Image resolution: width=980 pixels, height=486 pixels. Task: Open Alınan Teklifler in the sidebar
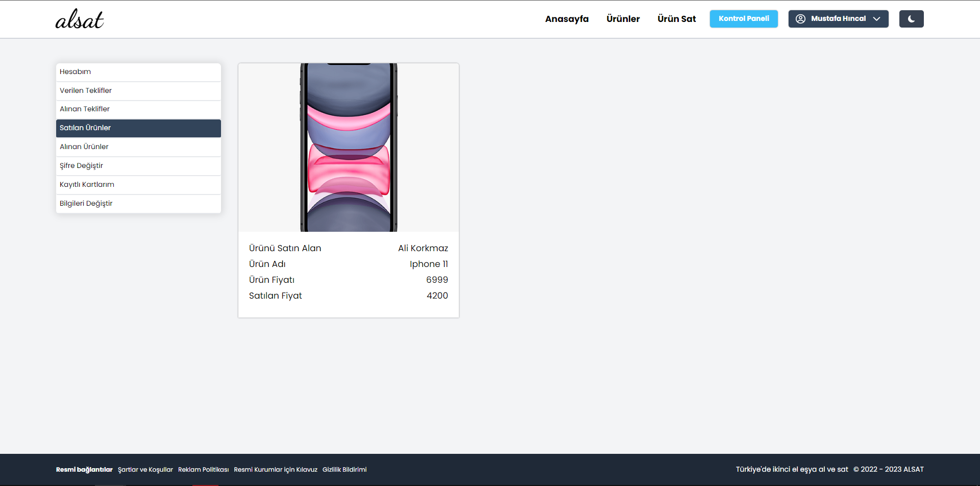pyautogui.click(x=138, y=109)
